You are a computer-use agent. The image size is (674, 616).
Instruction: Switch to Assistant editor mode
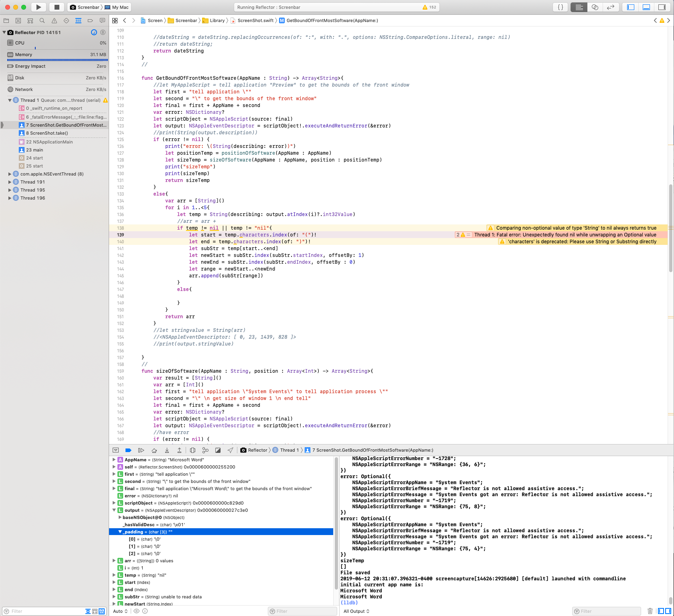click(595, 7)
